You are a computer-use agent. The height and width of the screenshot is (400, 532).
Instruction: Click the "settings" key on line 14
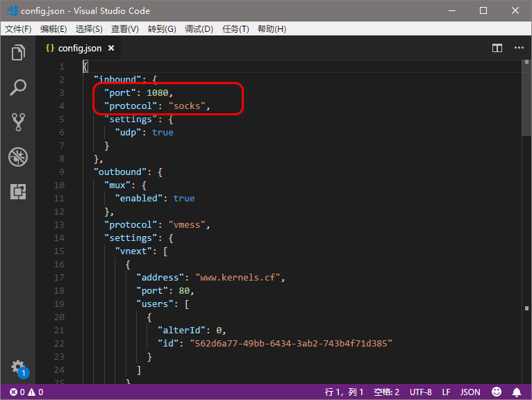pos(131,238)
